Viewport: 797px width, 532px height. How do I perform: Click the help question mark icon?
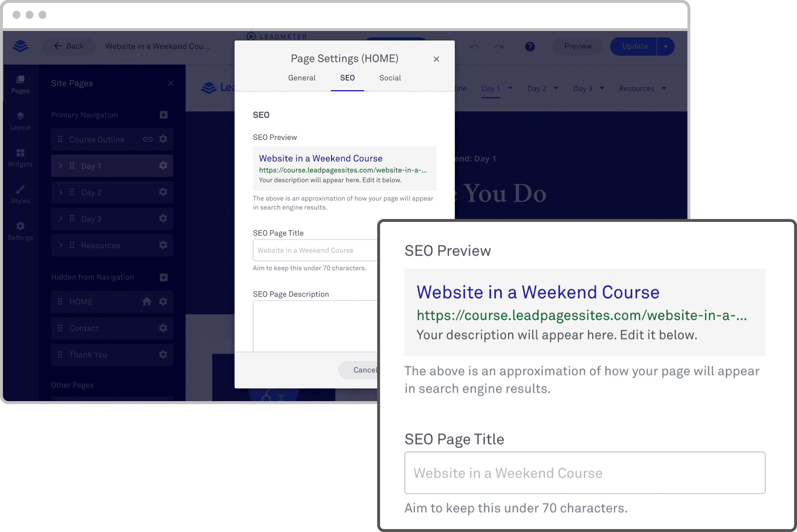coord(530,47)
